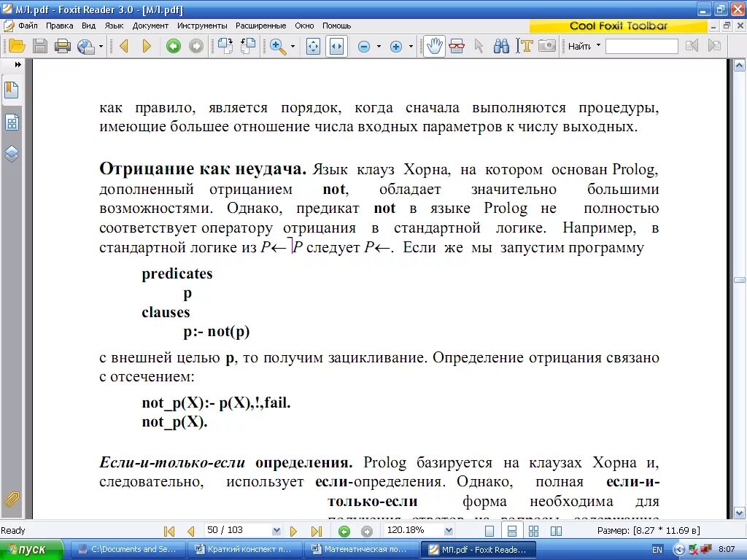Open the Bookmarks panel in sidebar
The width and height of the screenshot is (747, 560).
(x=12, y=90)
